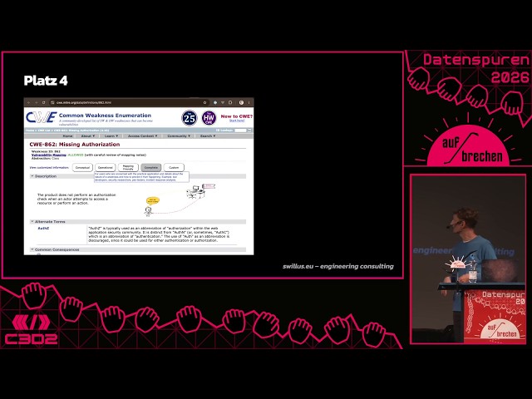Click the 'CWE-862: Missing Authorization' heading
This screenshot has height=399, width=532.
(x=75, y=144)
